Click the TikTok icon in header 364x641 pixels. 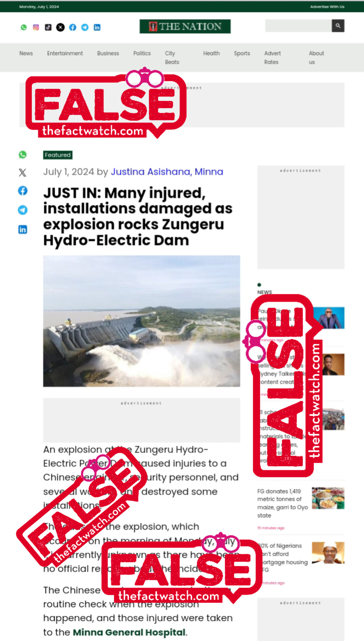(48, 27)
